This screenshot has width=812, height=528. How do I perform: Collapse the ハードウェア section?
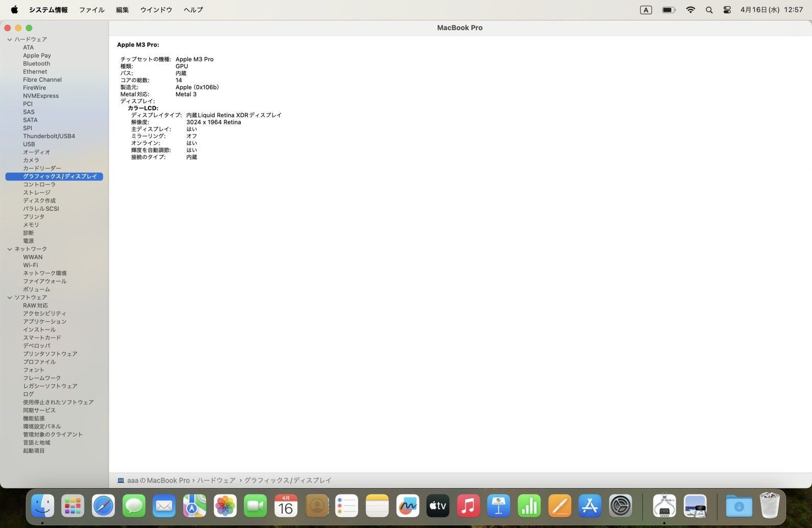[x=9, y=39]
